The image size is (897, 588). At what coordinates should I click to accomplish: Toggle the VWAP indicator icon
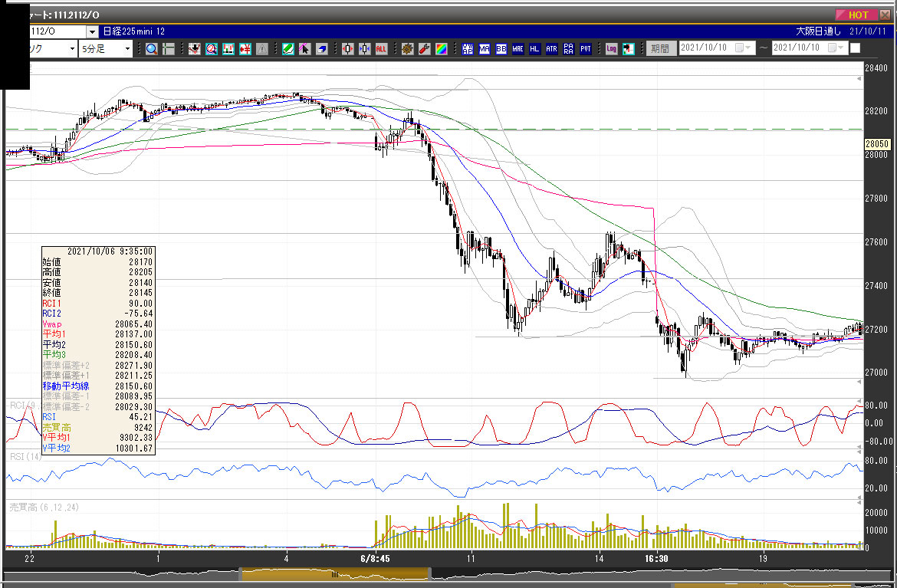[468, 49]
